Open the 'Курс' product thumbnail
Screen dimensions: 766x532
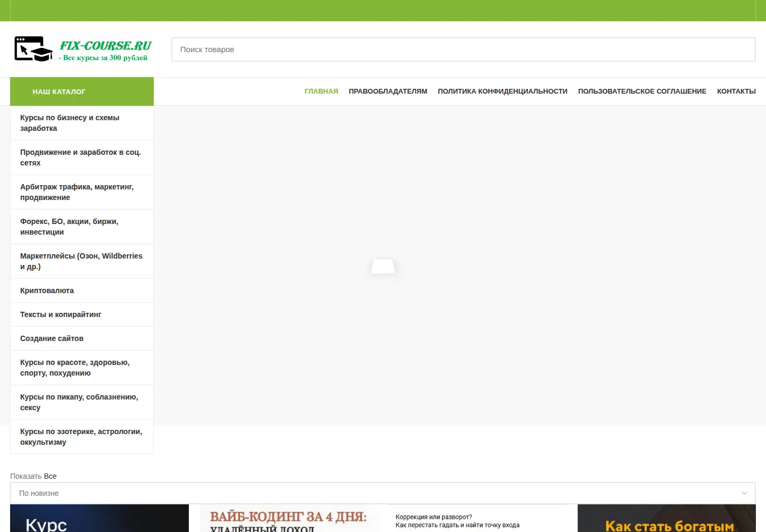pyautogui.click(x=99, y=518)
